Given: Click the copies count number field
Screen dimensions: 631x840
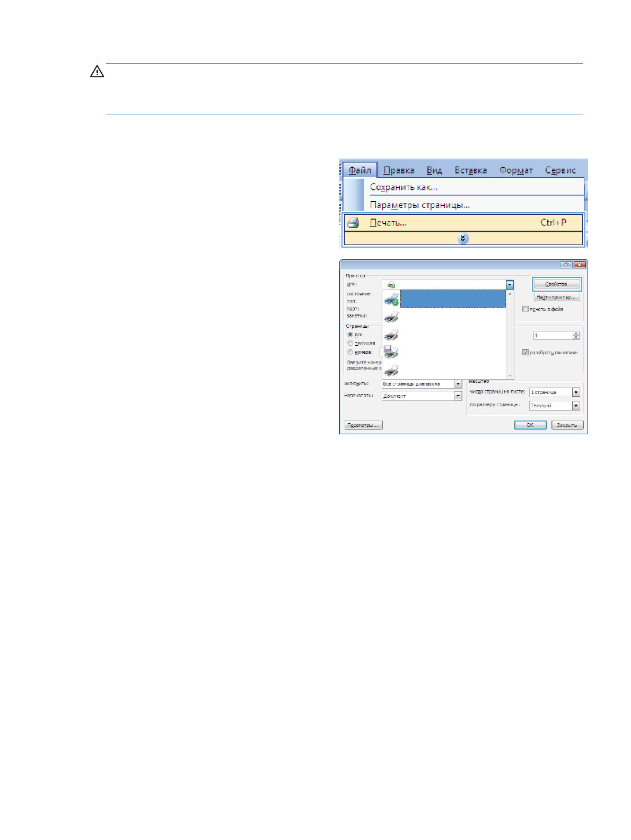Looking at the screenshot, I should (x=553, y=336).
